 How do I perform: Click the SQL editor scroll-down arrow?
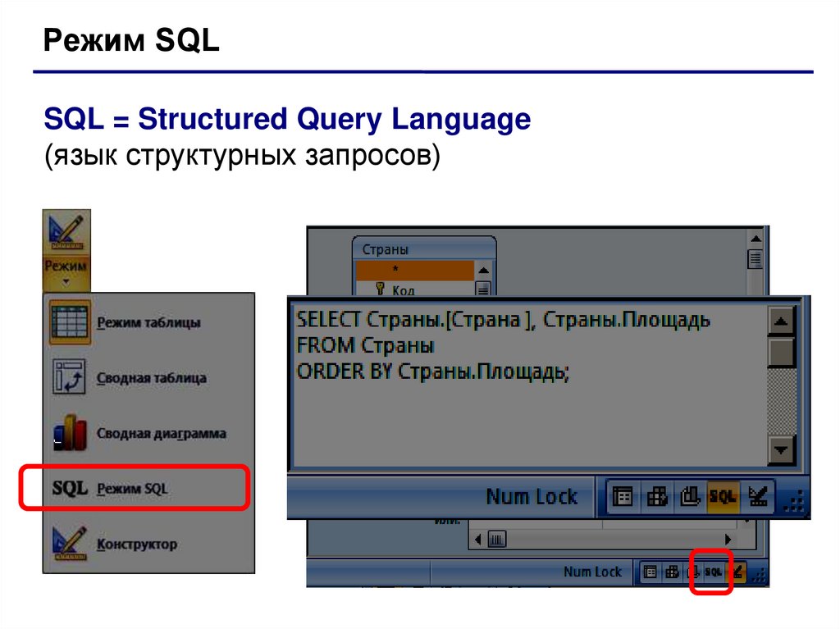point(781,450)
